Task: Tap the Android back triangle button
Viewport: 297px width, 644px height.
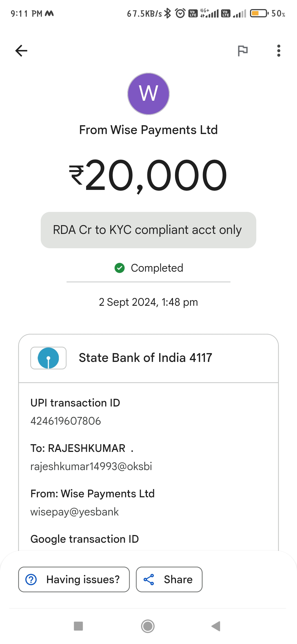Action: (216, 626)
